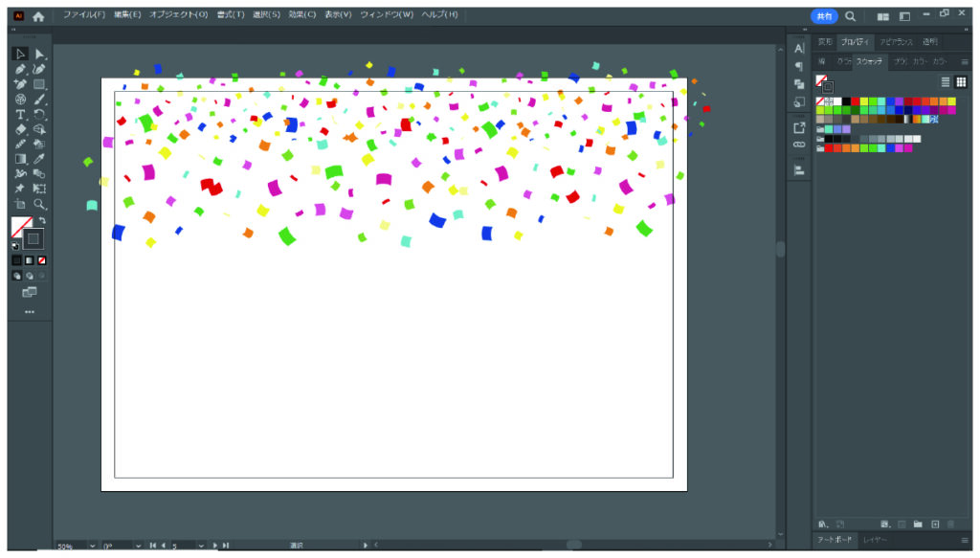The width and height of the screenshot is (980, 558).
Task: Click the blue Share (共有) button
Action: pyautogui.click(x=824, y=16)
